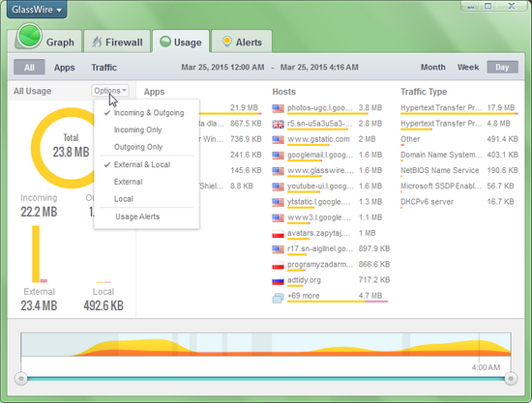Click the External yellow usage bar
This screenshot has width=532, height=403.
36,254
